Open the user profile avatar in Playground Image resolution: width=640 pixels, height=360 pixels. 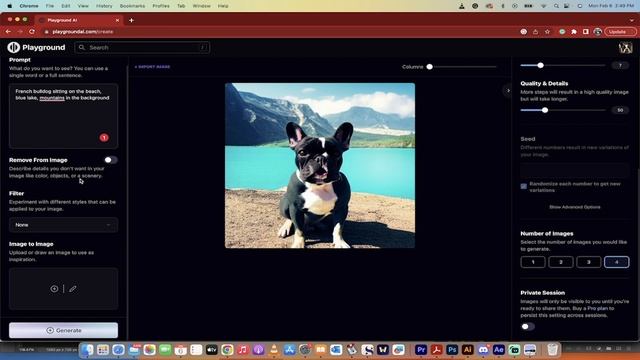click(x=625, y=48)
